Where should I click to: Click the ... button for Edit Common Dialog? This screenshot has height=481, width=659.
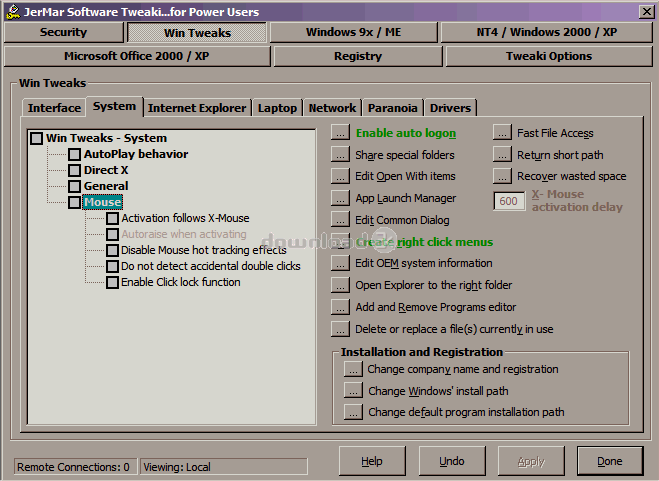[x=340, y=220]
